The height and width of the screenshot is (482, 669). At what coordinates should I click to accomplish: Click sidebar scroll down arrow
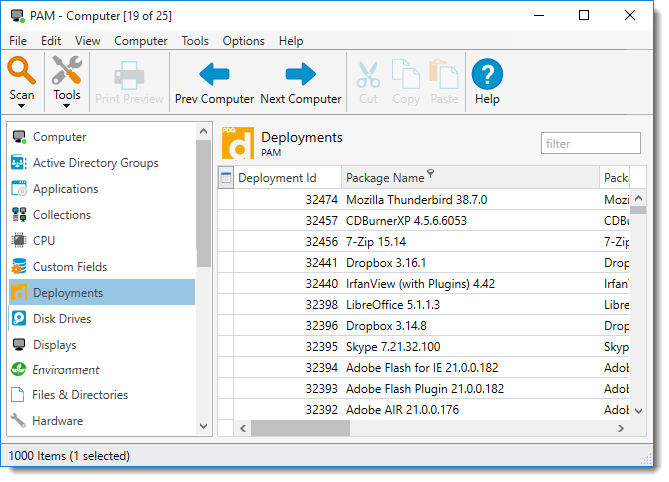click(x=204, y=426)
